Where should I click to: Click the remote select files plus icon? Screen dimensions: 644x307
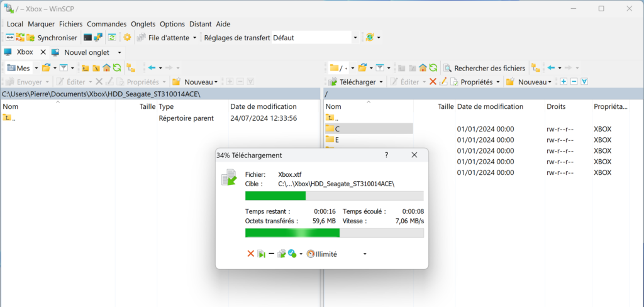pyautogui.click(x=563, y=82)
